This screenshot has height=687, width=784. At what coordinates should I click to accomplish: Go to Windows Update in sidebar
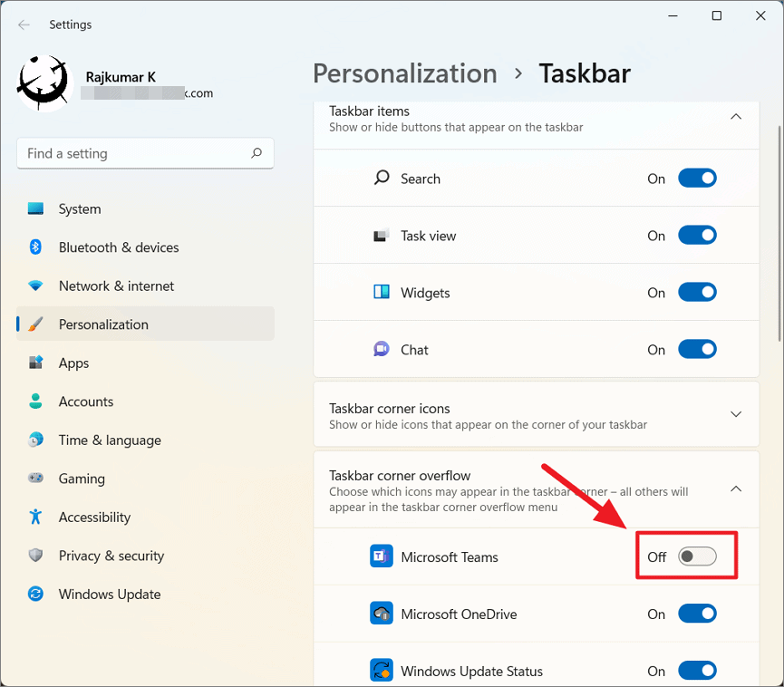coord(110,595)
